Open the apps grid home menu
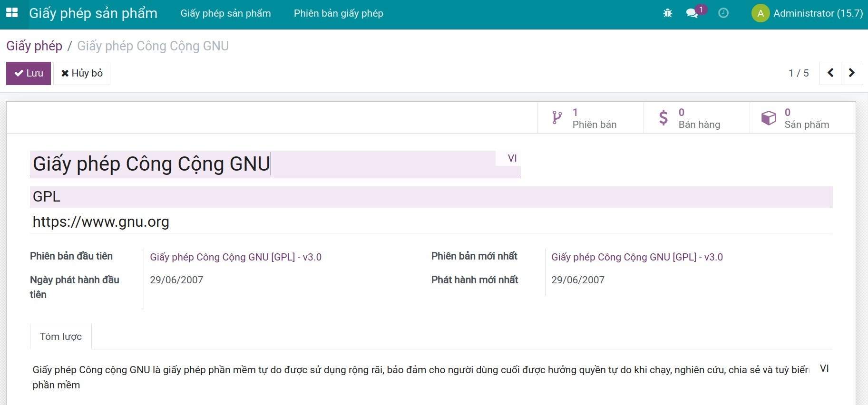 click(12, 13)
